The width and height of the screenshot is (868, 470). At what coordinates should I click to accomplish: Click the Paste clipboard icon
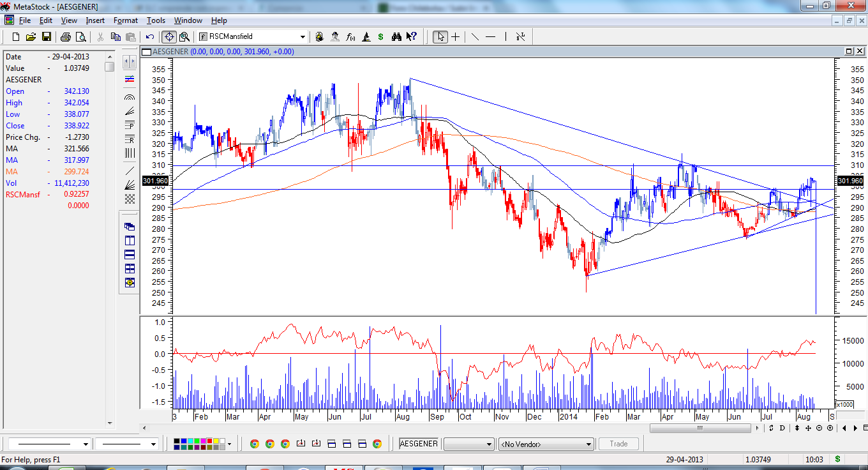130,36
